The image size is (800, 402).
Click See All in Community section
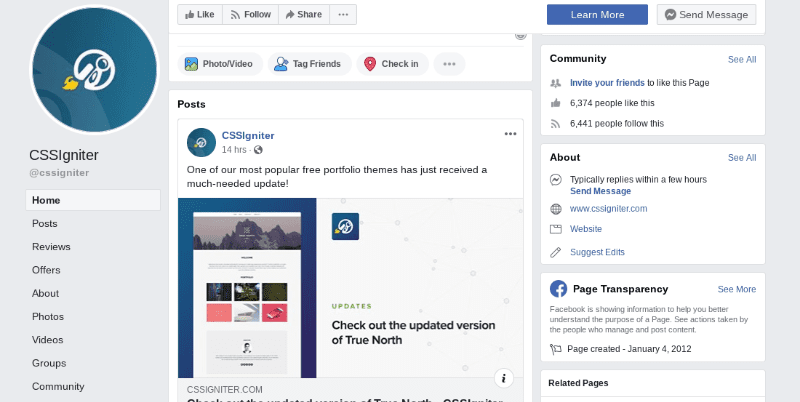coord(742,59)
